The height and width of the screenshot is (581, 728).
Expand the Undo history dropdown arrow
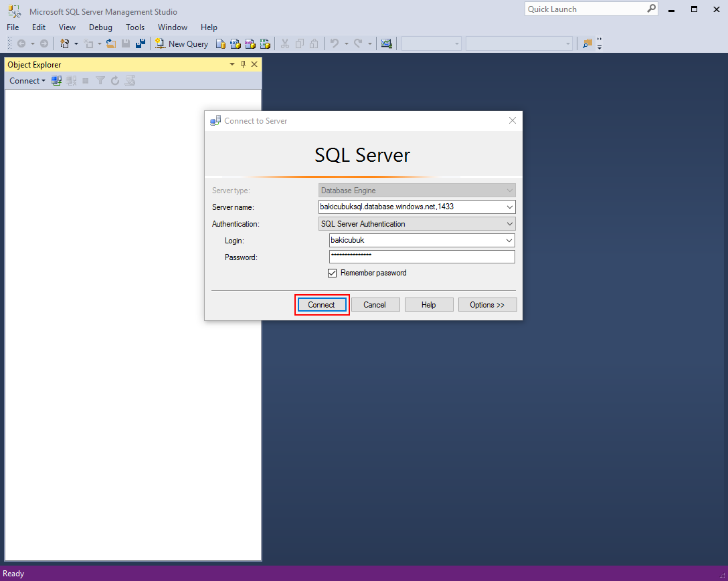(347, 43)
